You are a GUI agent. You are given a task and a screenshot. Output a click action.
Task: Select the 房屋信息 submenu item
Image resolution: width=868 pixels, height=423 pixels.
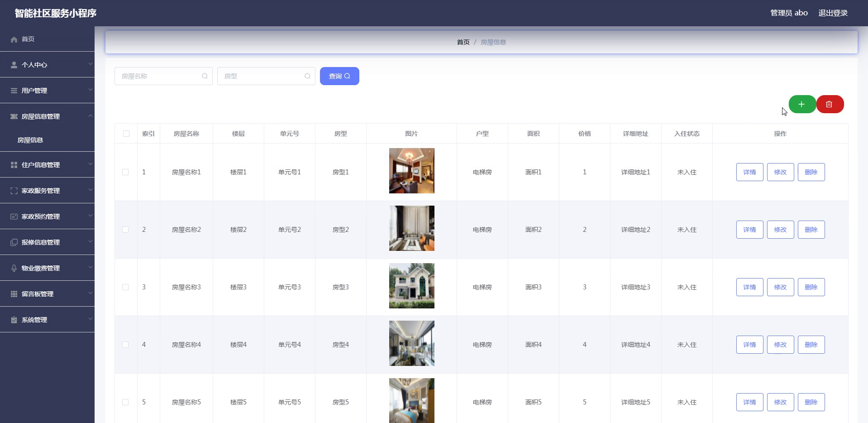[x=47, y=140]
